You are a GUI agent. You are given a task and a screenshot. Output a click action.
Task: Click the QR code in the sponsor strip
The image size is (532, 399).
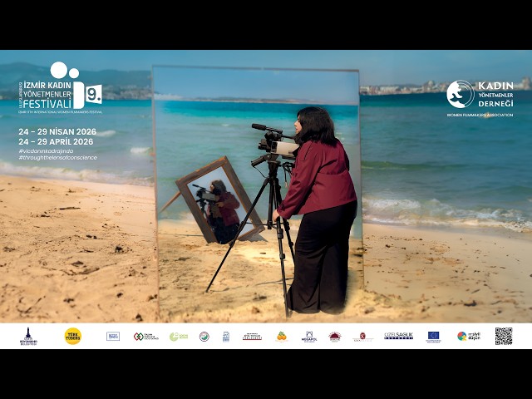[504, 336]
